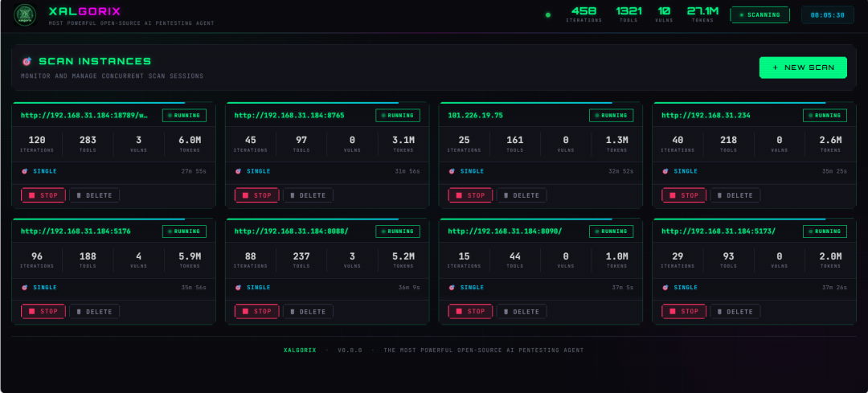The image size is (868, 393).
Task: Open the http://192.168.31.184:5173/ scan title
Action: 719,231
